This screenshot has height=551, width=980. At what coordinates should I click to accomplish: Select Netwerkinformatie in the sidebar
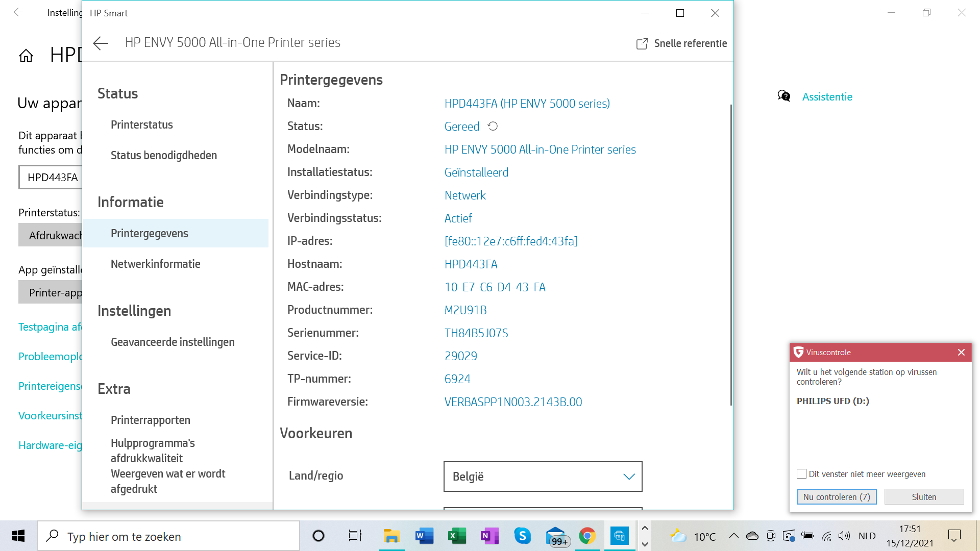click(155, 264)
